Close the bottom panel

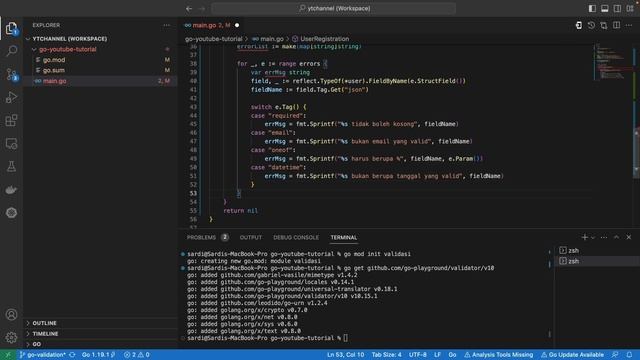click(x=629, y=237)
